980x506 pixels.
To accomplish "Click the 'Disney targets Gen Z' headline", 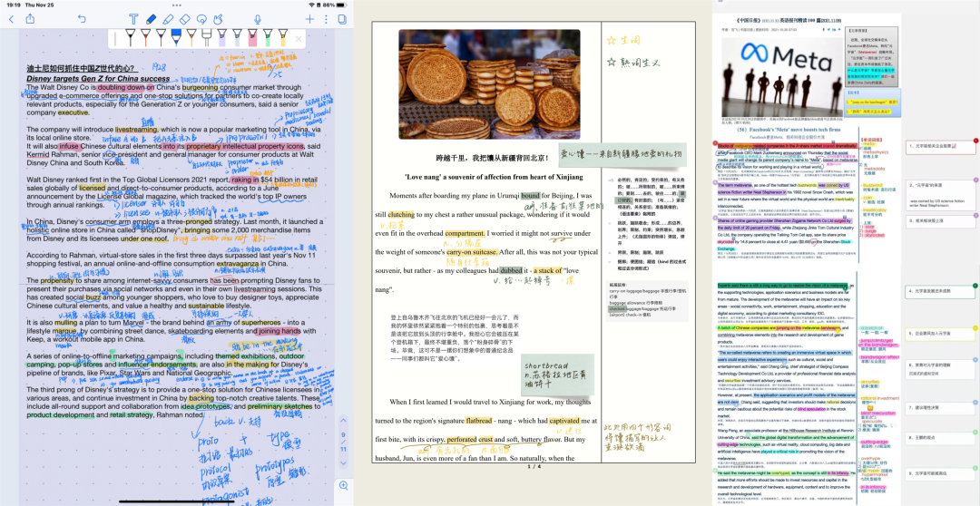I will [x=98, y=79].
